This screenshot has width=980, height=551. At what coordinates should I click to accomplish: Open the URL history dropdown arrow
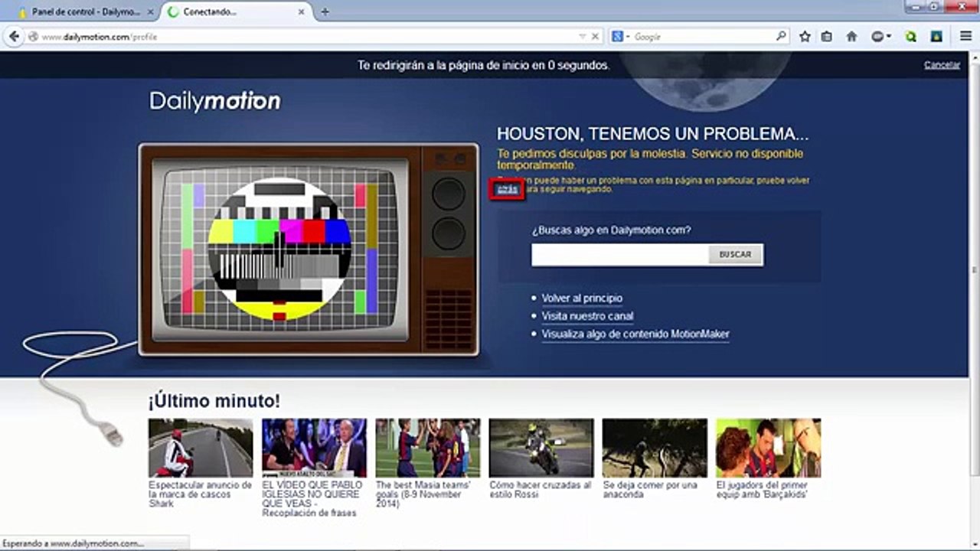pos(583,36)
